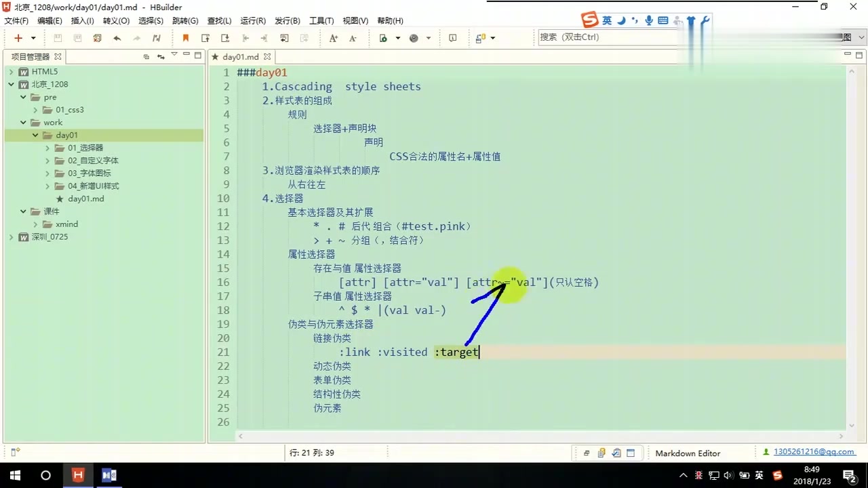Increase font size with the A+ icon
Screen dimensions: 868x488
(x=332, y=39)
